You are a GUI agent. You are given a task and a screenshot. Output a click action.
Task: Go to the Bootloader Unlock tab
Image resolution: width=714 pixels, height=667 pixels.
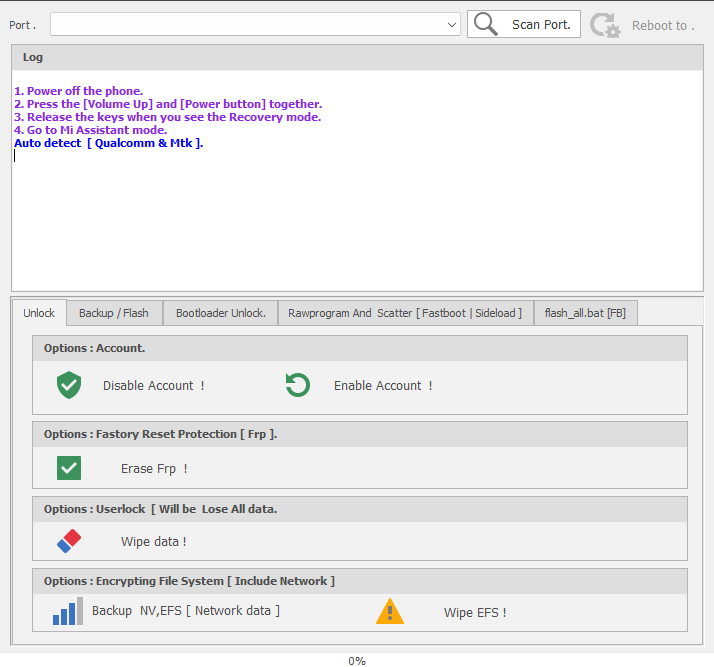(221, 313)
